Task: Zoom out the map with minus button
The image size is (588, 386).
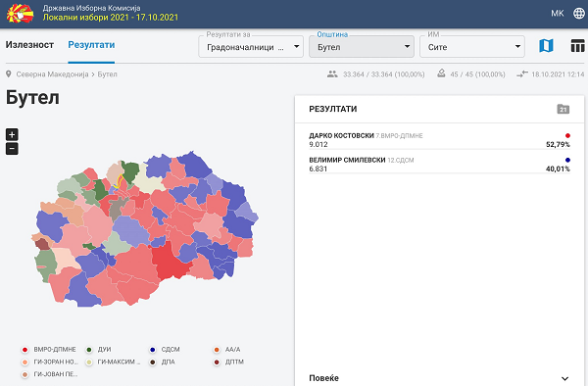Action: coord(12,149)
